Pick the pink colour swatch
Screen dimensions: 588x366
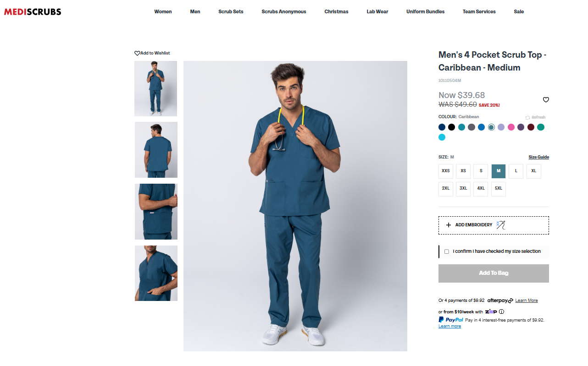[x=511, y=127]
